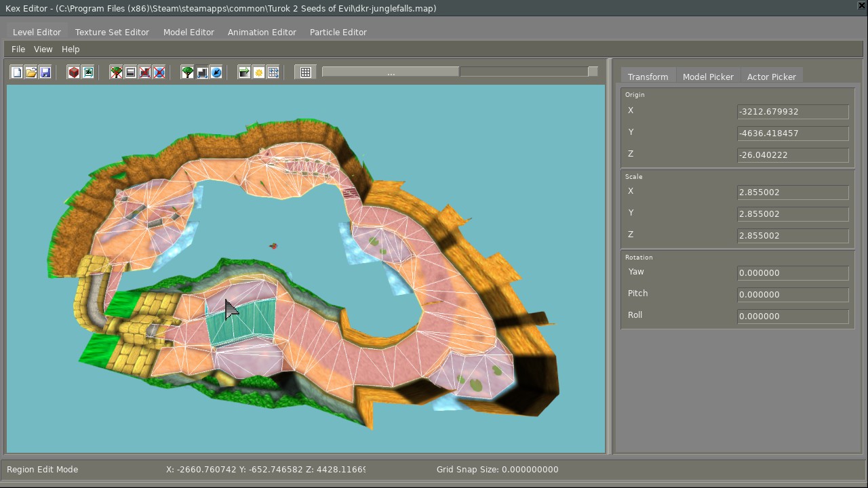The height and width of the screenshot is (488, 868).
Task: Open a map with the folder icon
Action: point(31,73)
